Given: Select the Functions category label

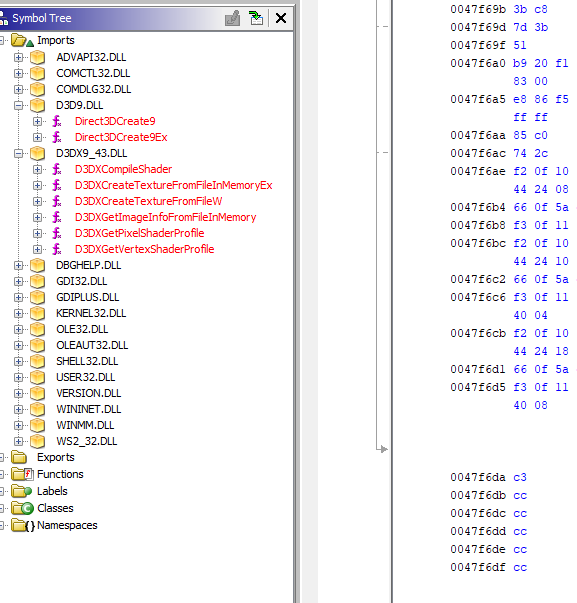Looking at the screenshot, I should point(60,474).
